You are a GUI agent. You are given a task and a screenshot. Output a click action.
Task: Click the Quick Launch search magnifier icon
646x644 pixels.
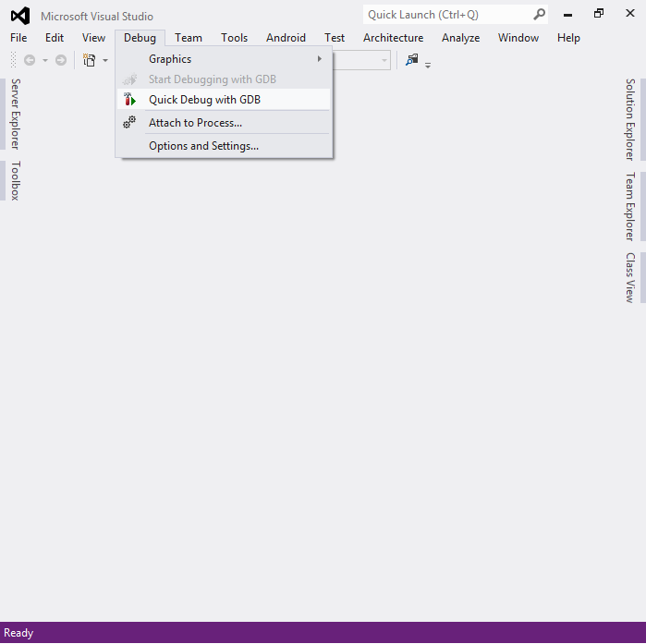click(x=539, y=15)
